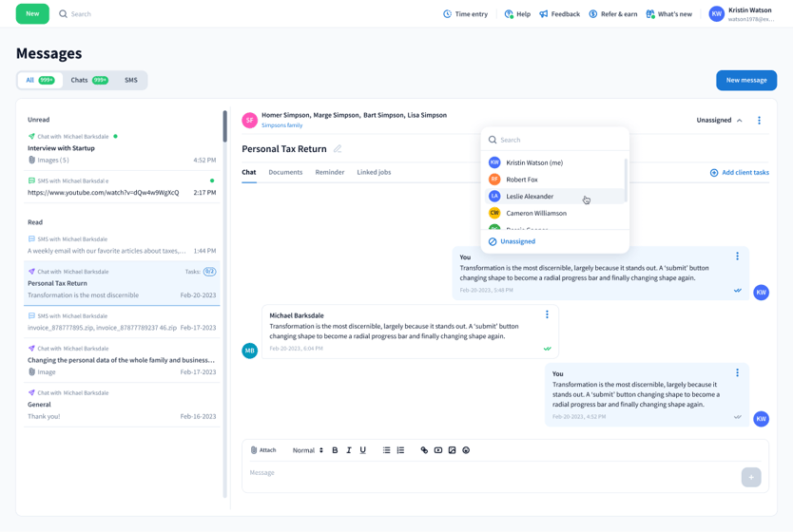Open Refer & earn link
The image size is (793, 532).
coord(613,14)
